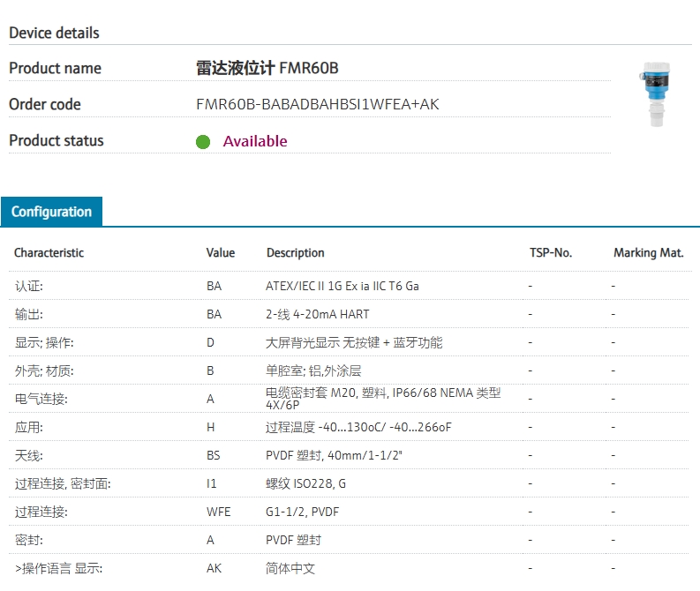Select description 简体中文
This screenshot has width=700, height=591.
coord(290,568)
